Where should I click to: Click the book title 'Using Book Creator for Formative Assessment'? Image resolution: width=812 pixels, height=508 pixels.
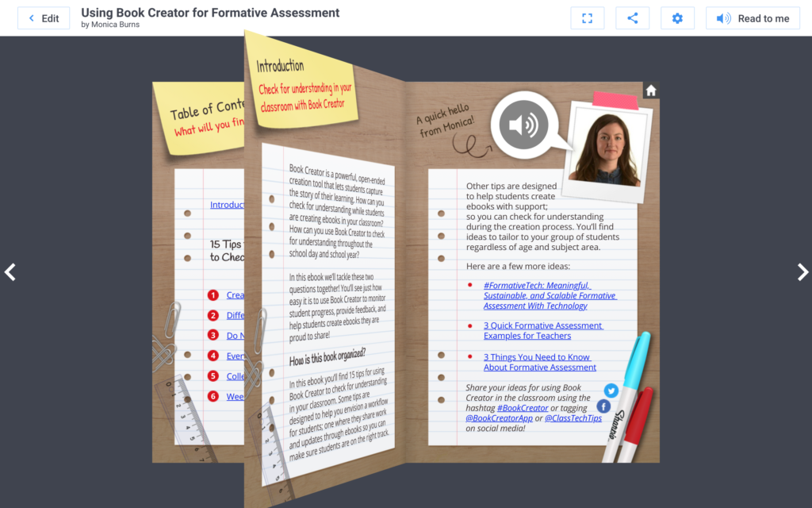tap(210, 13)
